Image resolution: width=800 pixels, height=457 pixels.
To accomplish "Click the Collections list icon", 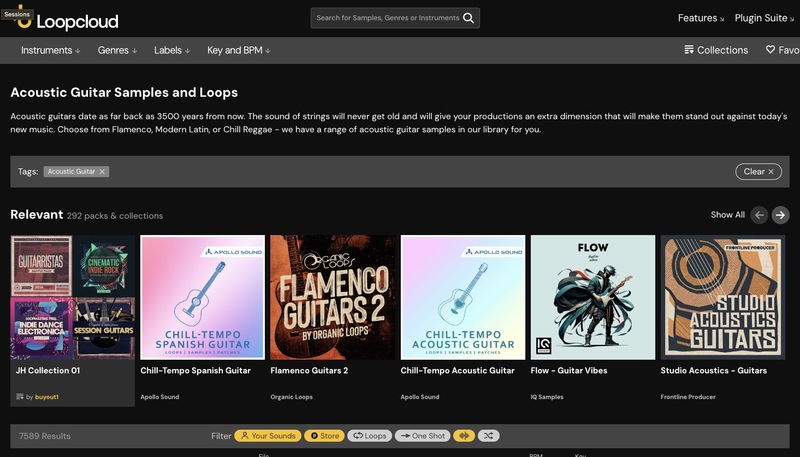I will click(689, 50).
